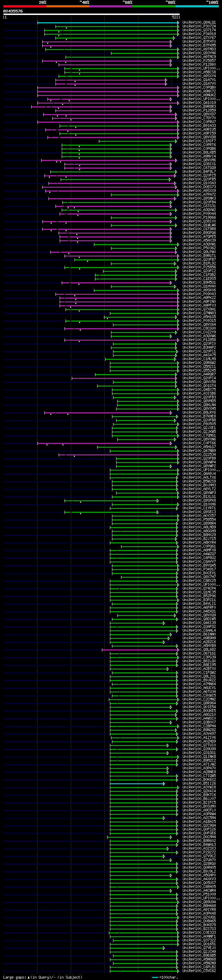222x980 pixels.
Task: Open hit UniRef100_P30724
Action: pyautogui.click(x=199, y=26)
